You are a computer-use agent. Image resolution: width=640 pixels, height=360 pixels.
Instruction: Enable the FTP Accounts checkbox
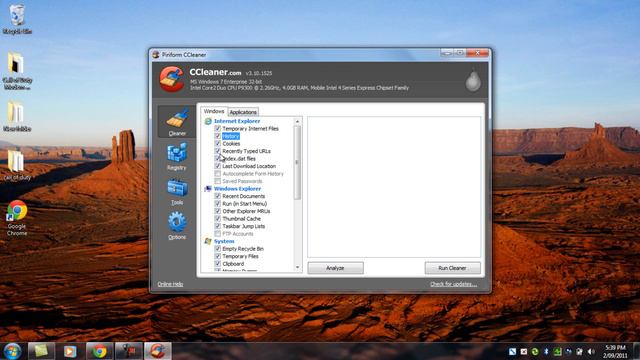218,234
